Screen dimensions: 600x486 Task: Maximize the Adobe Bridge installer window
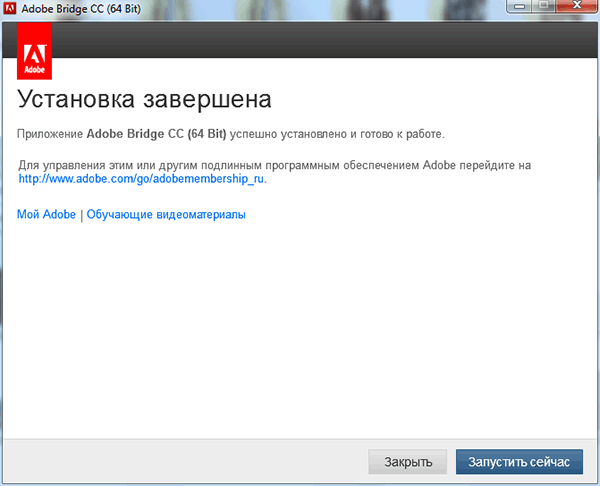point(543,6)
